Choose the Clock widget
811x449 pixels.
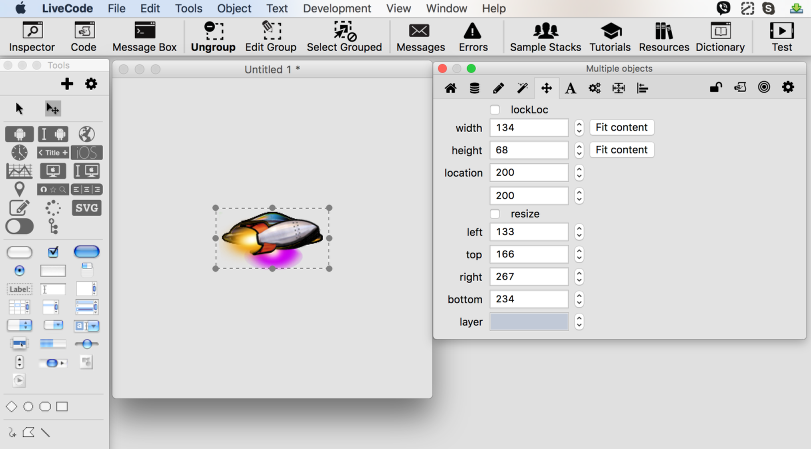pyautogui.click(x=20, y=153)
